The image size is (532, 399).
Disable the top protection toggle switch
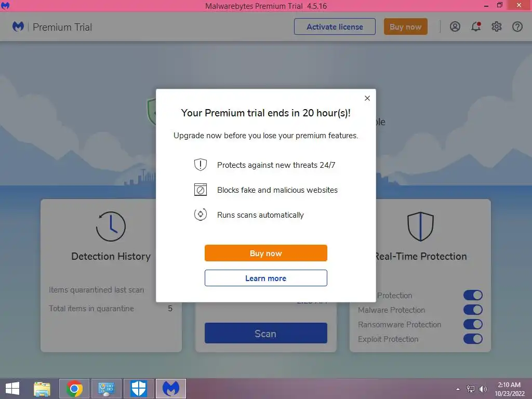473,295
